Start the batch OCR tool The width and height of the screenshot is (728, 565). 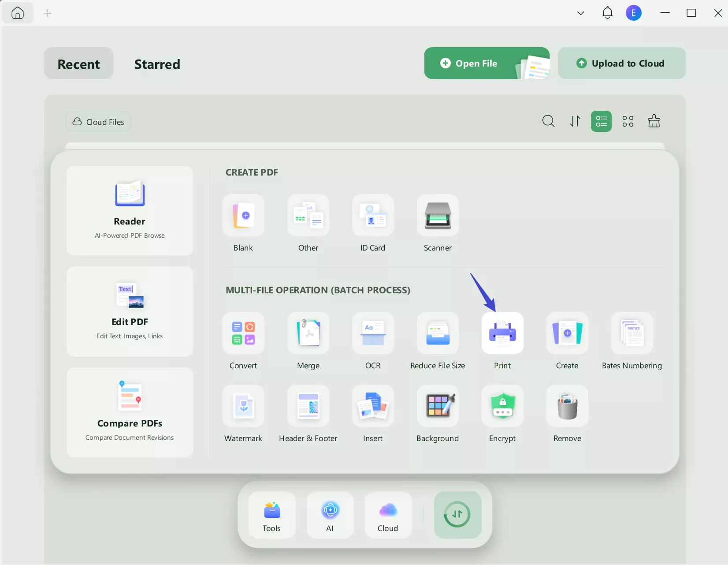[373, 333]
